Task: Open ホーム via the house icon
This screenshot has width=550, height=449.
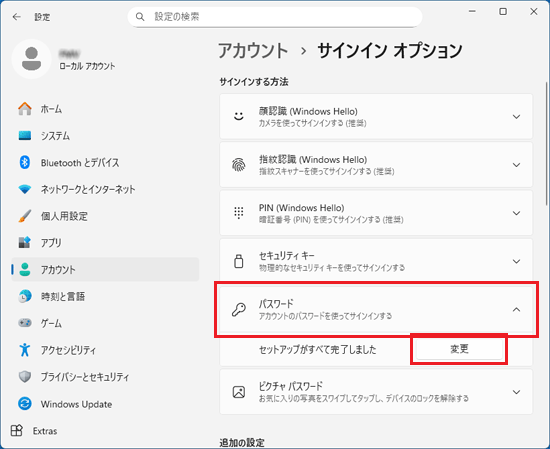Action: pyautogui.click(x=25, y=109)
